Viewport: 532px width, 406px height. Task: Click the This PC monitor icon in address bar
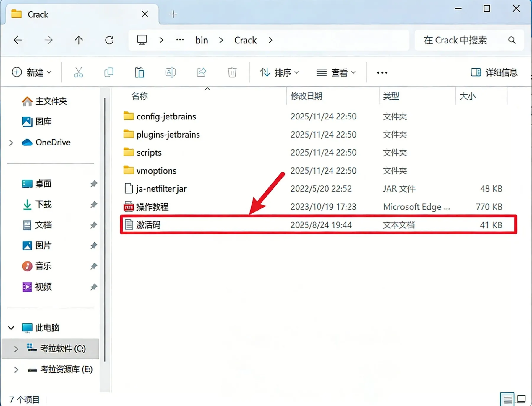tap(142, 40)
